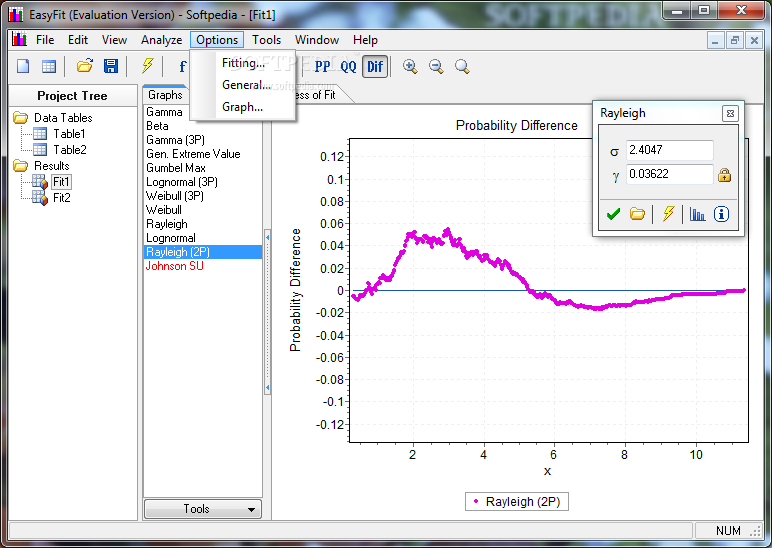This screenshot has width=772, height=548.
Task: Restore the inner Fit1 document window
Action: (x=735, y=40)
